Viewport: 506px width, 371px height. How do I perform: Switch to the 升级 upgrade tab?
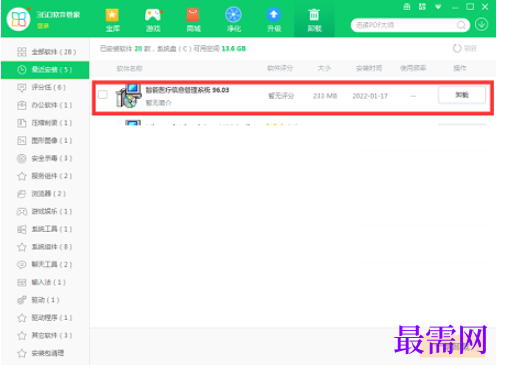click(x=274, y=20)
